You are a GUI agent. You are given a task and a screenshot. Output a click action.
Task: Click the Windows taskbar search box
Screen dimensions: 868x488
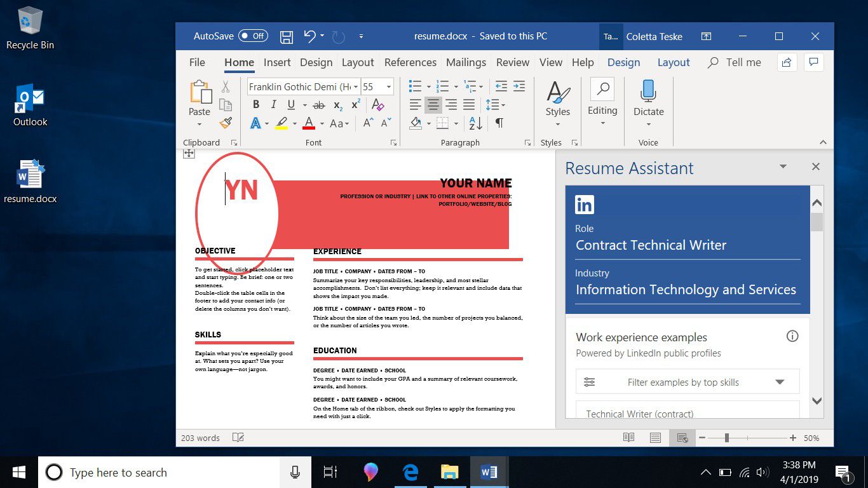159,472
